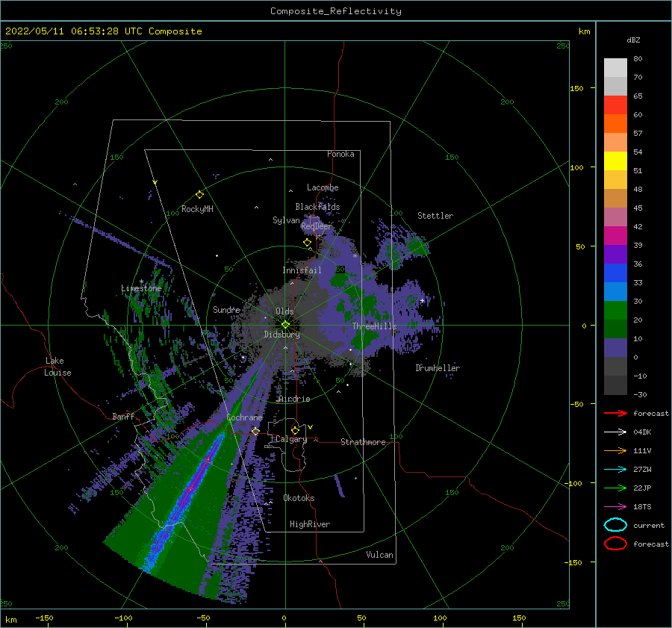Click the white 04DK arrow legend icon
Viewport: 672px width, 628px height.
(x=615, y=432)
